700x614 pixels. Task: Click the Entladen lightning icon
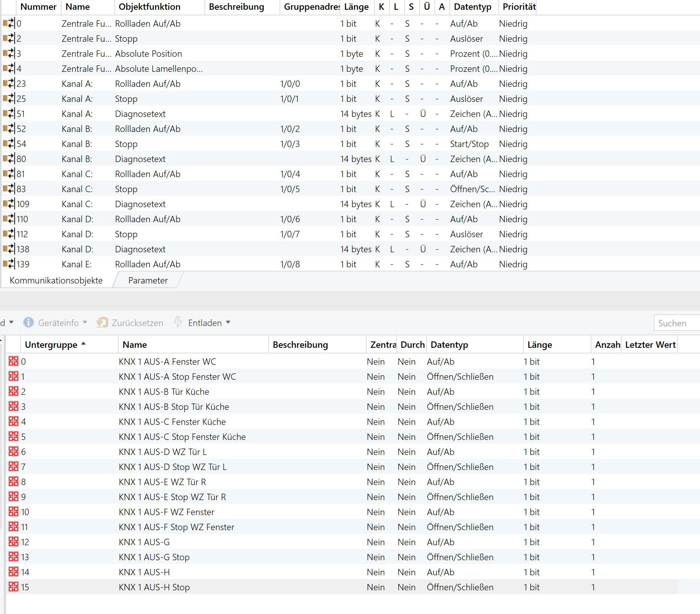[x=178, y=322]
